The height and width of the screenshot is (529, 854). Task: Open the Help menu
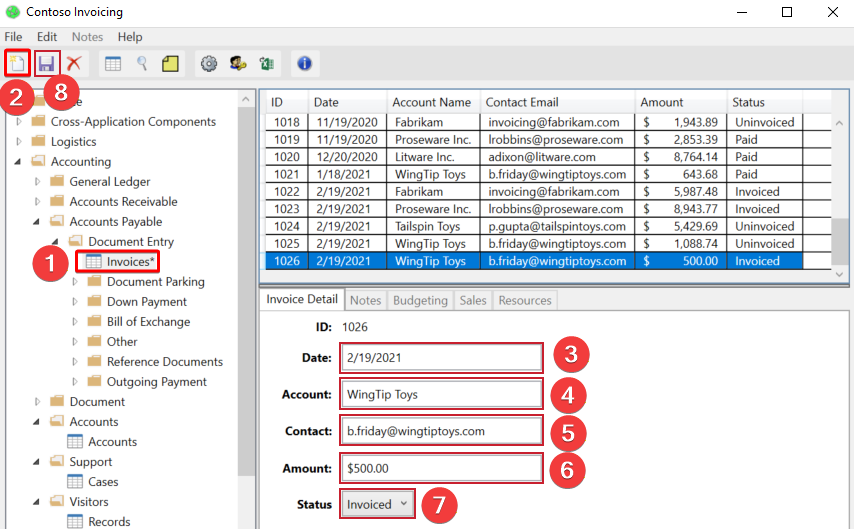[130, 37]
